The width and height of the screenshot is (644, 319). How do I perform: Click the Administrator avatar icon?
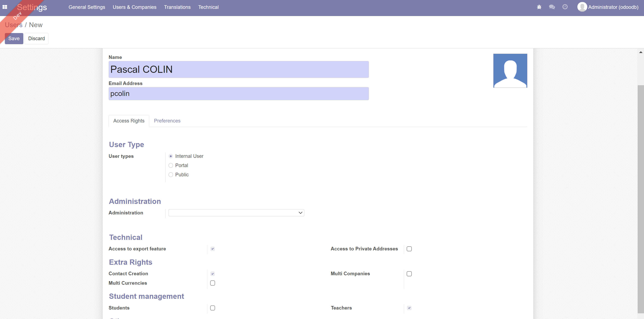582,7
